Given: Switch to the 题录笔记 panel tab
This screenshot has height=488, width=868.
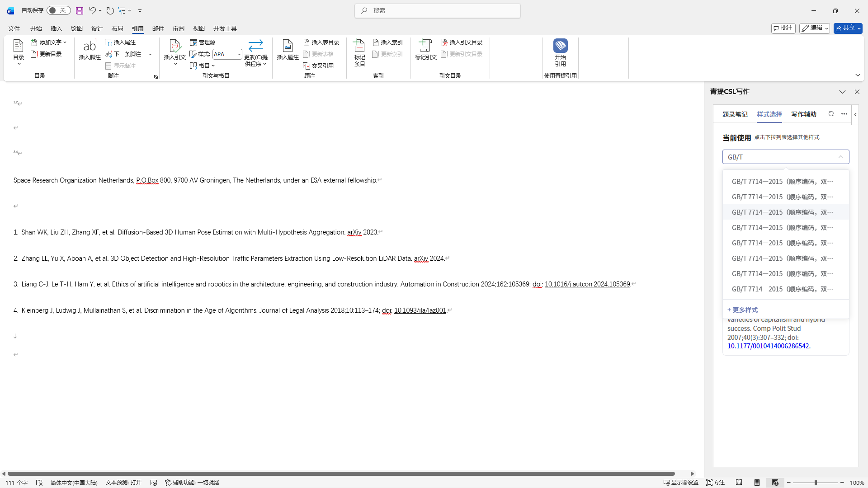Looking at the screenshot, I should click(x=735, y=114).
